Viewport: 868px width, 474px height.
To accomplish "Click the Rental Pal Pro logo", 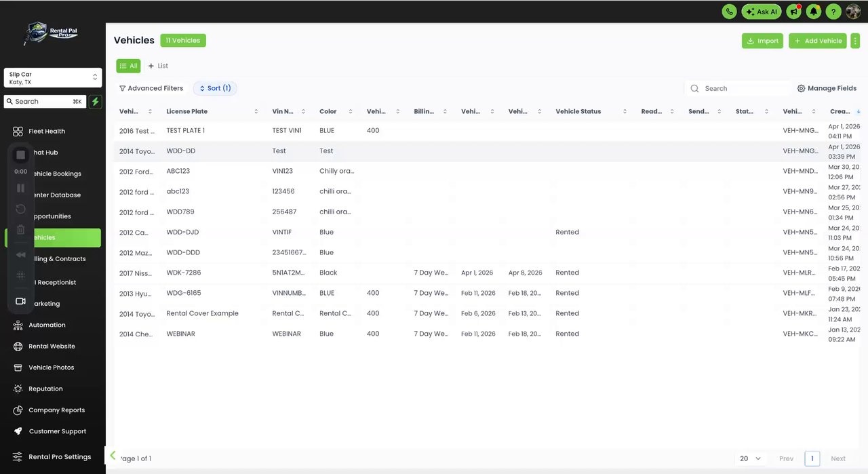I will (52, 34).
